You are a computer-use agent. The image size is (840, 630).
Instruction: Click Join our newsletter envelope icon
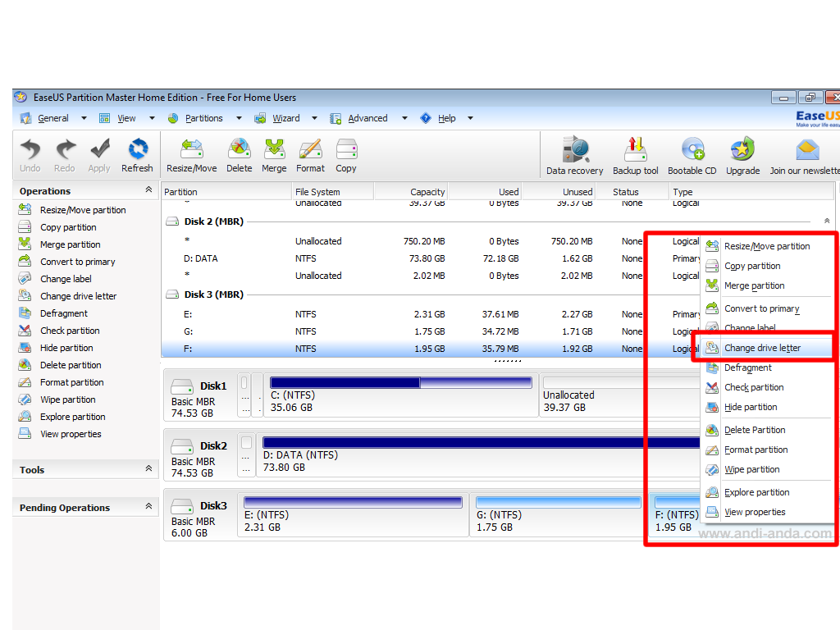click(x=806, y=155)
